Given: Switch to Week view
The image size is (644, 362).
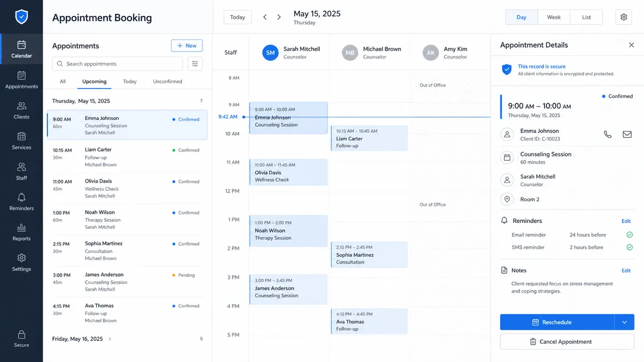Looking at the screenshot, I should click(x=554, y=17).
